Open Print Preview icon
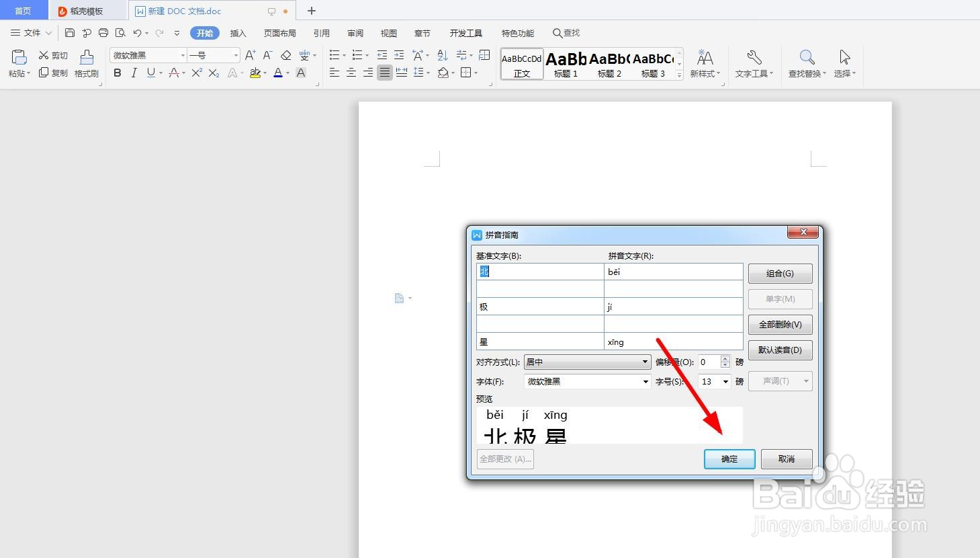 [x=120, y=33]
